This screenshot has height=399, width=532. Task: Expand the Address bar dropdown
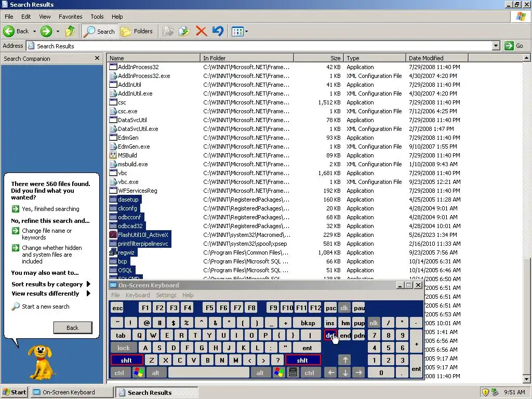(x=496, y=46)
